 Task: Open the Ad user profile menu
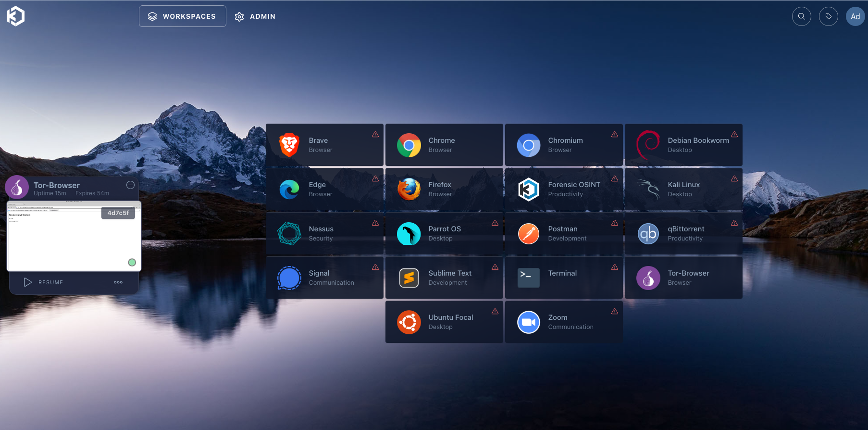tap(855, 16)
